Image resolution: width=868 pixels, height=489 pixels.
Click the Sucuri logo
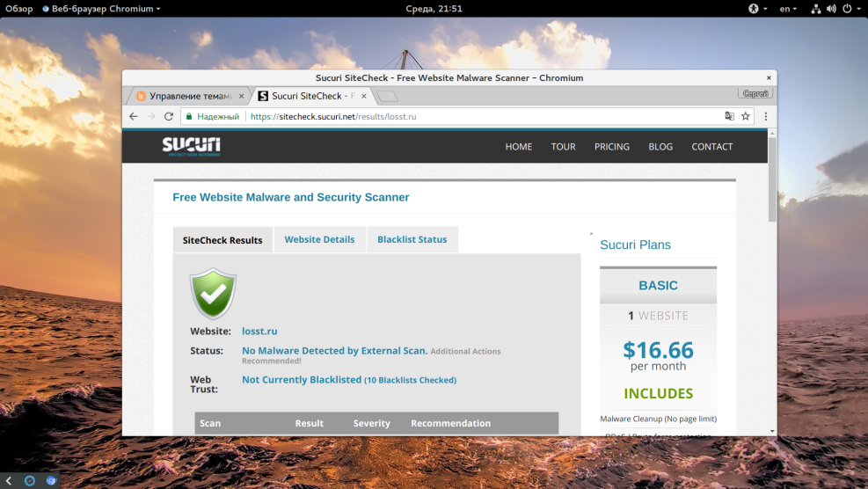point(192,146)
